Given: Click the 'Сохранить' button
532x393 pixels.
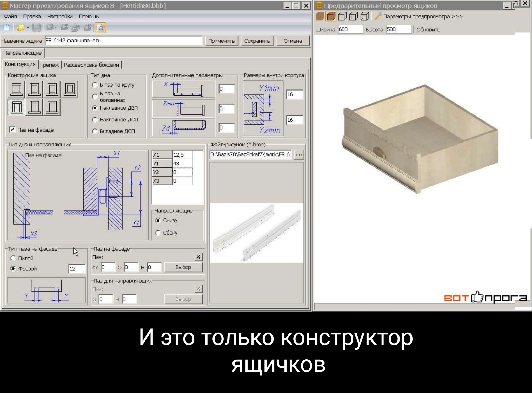Looking at the screenshot, I should [257, 41].
